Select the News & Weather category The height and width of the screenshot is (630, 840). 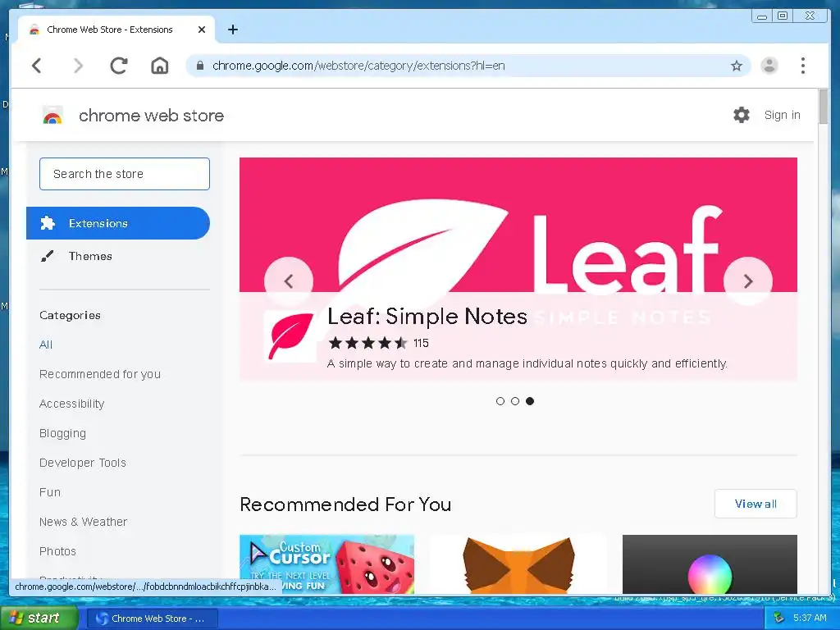click(x=83, y=522)
